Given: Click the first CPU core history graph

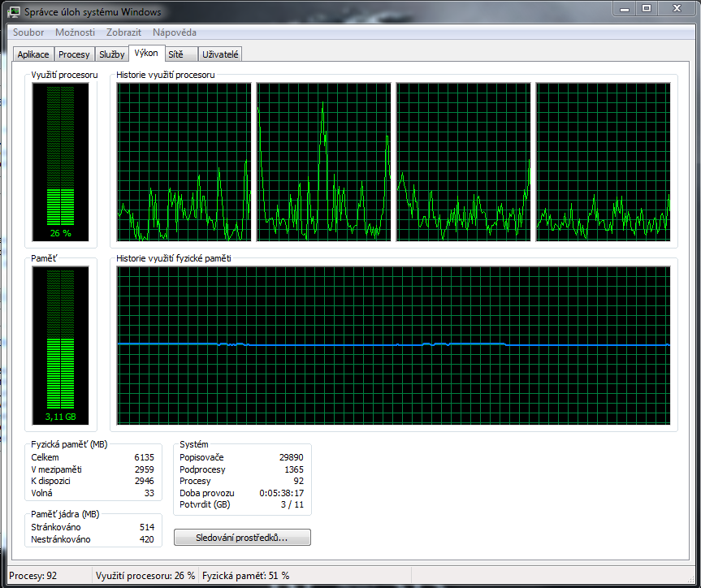Looking at the screenshot, I should 184,162.
